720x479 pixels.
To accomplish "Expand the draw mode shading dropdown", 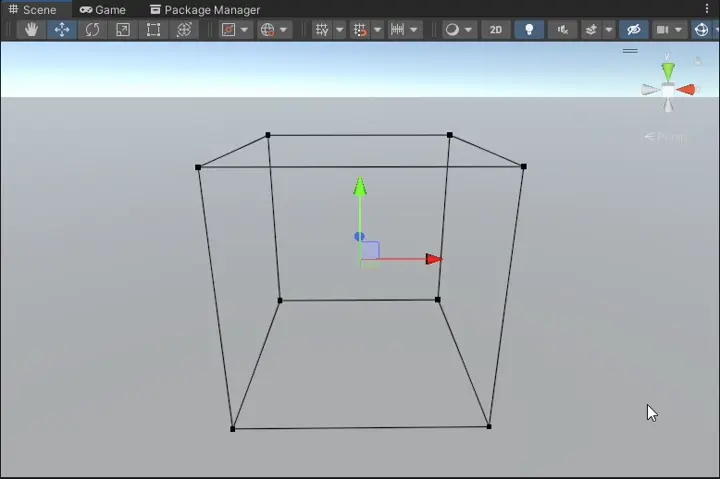I will 458,30.
